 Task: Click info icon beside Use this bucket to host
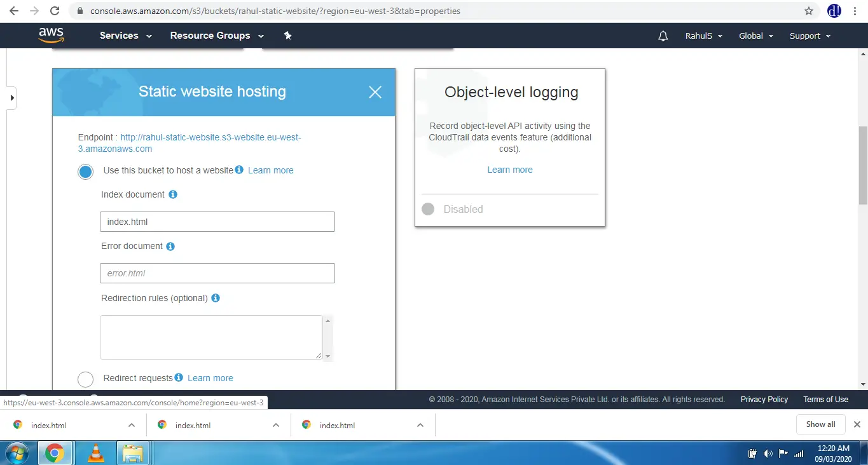pos(239,170)
